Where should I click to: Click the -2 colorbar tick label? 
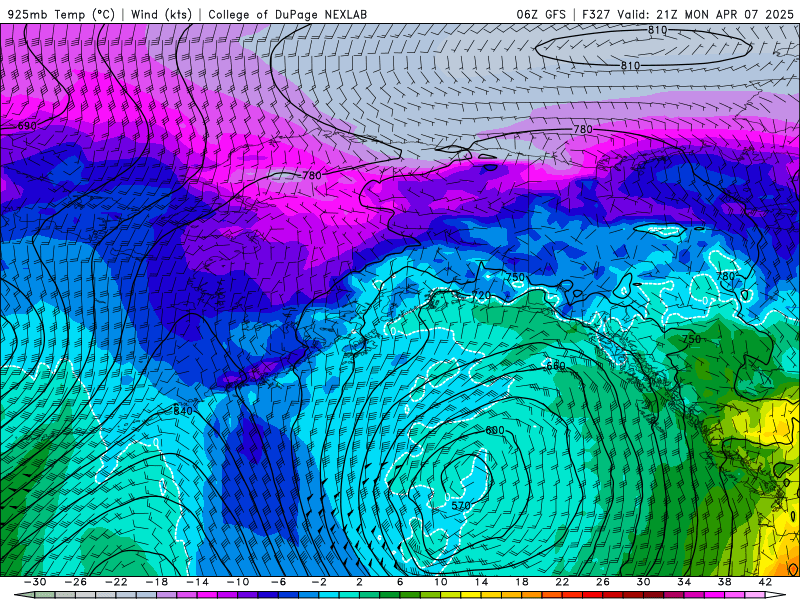pos(319,582)
